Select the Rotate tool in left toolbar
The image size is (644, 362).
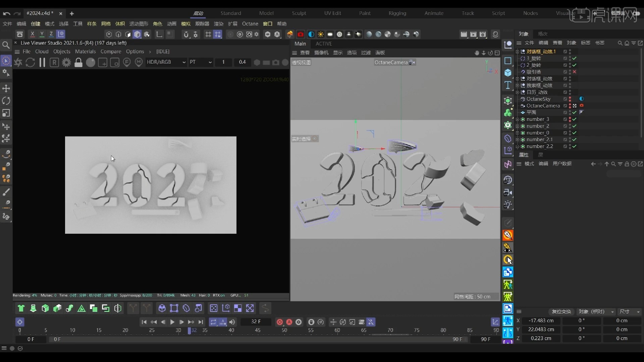(6, 101)
